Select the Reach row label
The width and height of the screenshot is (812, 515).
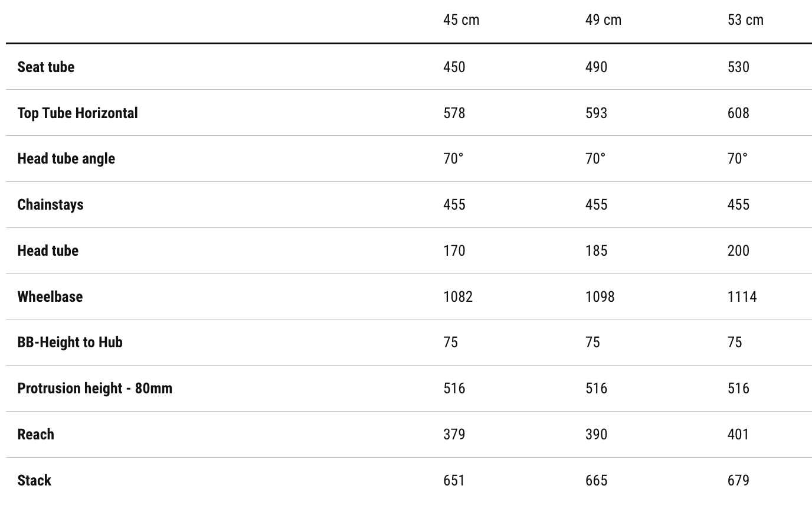35,434
